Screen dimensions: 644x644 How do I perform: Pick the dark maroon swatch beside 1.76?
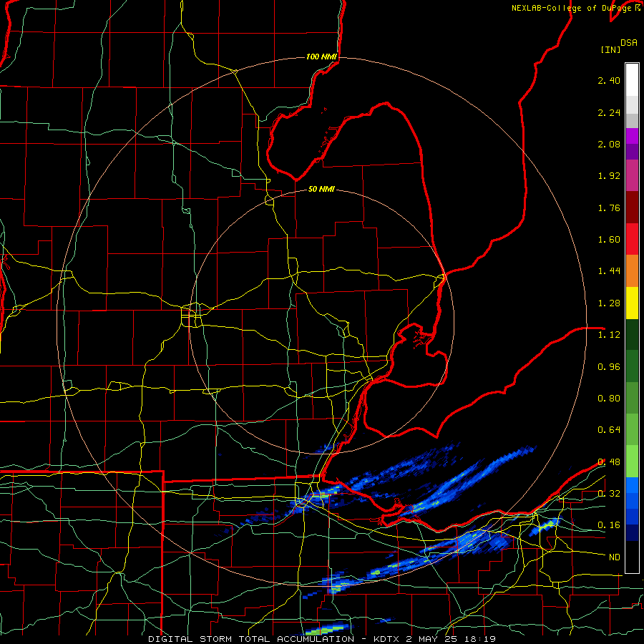click(632, 208)
